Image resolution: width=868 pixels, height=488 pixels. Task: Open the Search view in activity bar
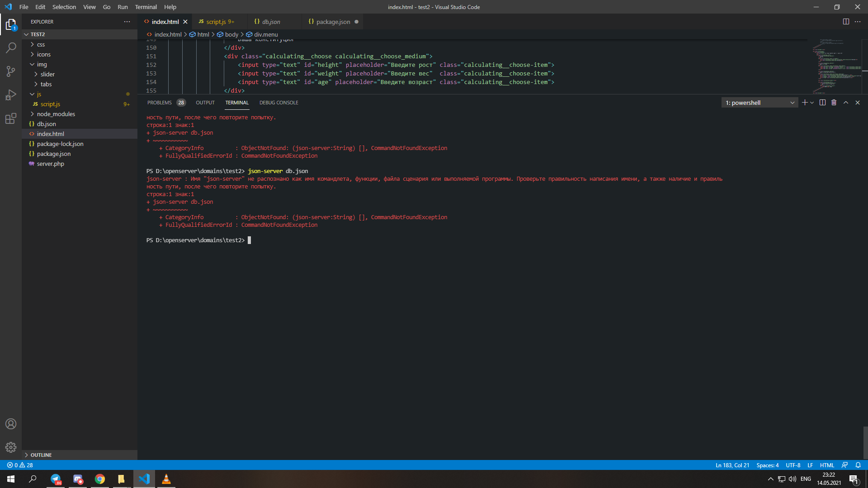(11, 48)
